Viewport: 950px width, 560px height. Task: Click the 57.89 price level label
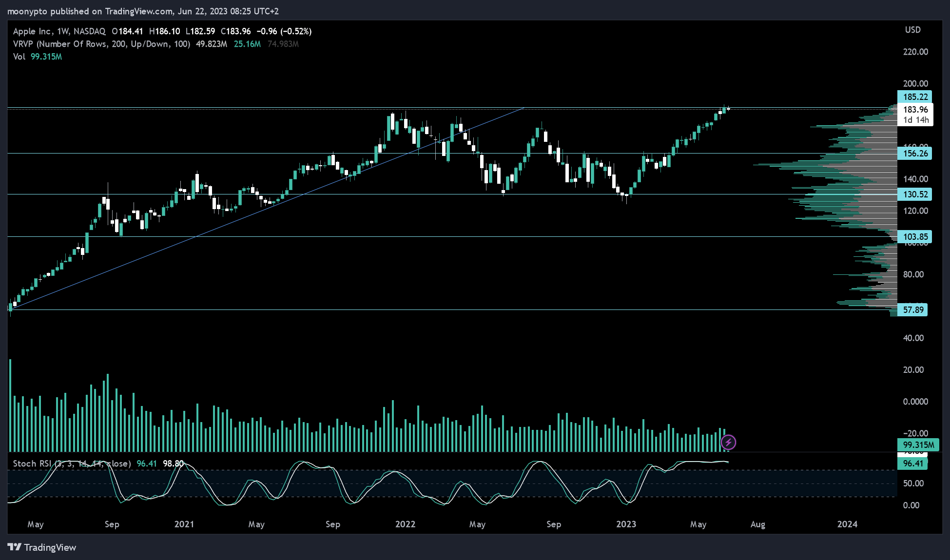[912, 310]
